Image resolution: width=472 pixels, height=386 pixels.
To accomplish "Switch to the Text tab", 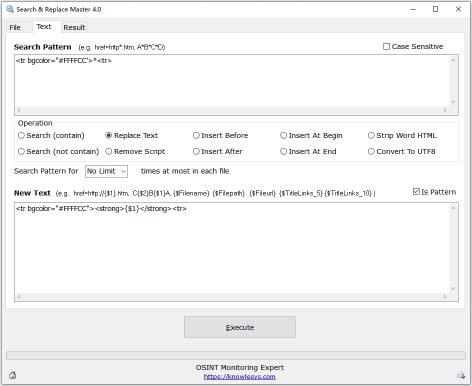I will [44, 27].
